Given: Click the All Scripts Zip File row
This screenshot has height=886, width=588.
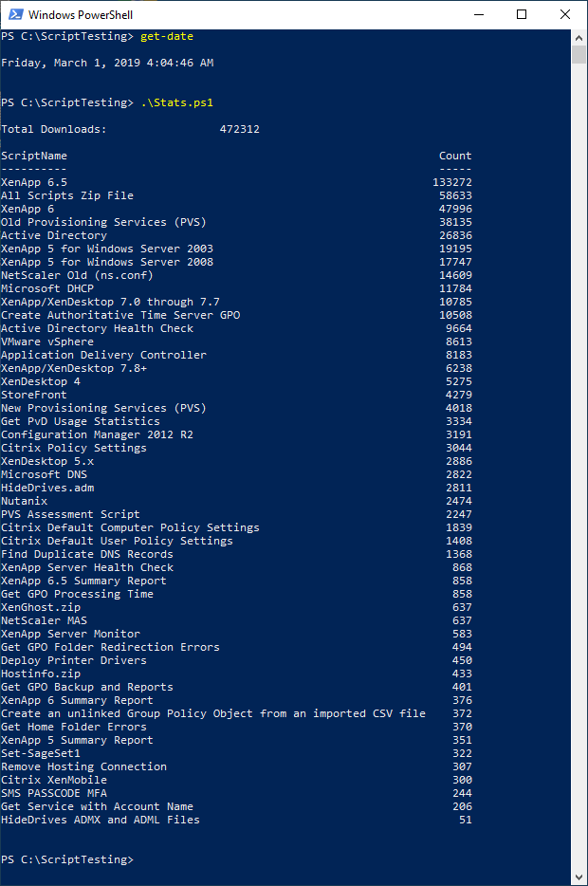Looking at the screenshot, I should click(67, 195).
